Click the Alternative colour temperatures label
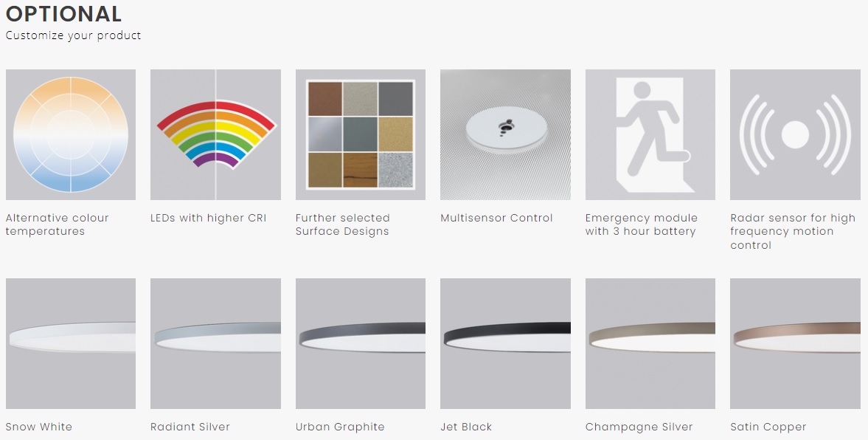This screenshot has width=868, height=440. tap(57, 224)
